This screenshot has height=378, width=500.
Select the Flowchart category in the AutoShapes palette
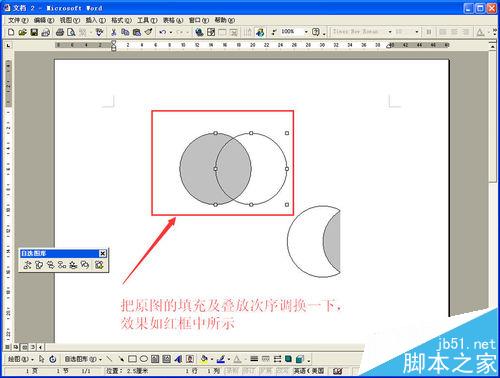[x=62, y=265]
